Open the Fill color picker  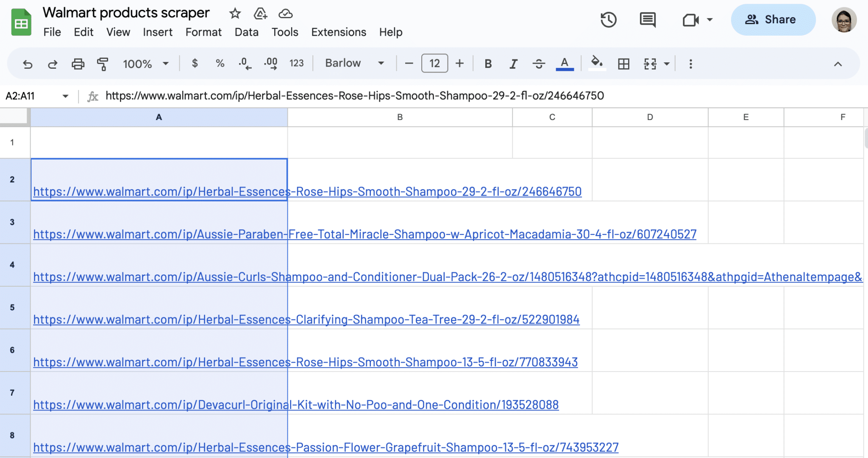597,63
